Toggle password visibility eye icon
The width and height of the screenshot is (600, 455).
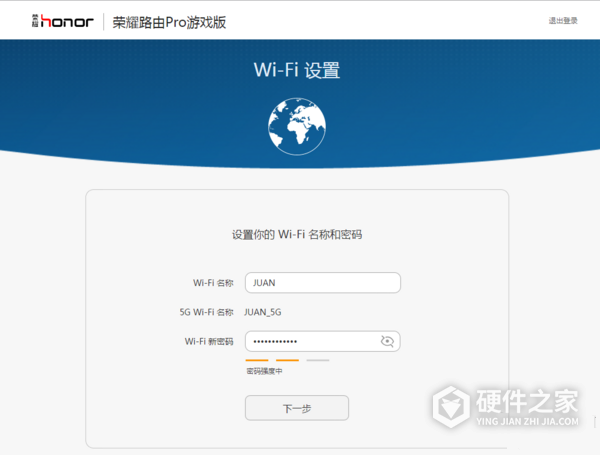coord(387,341)
